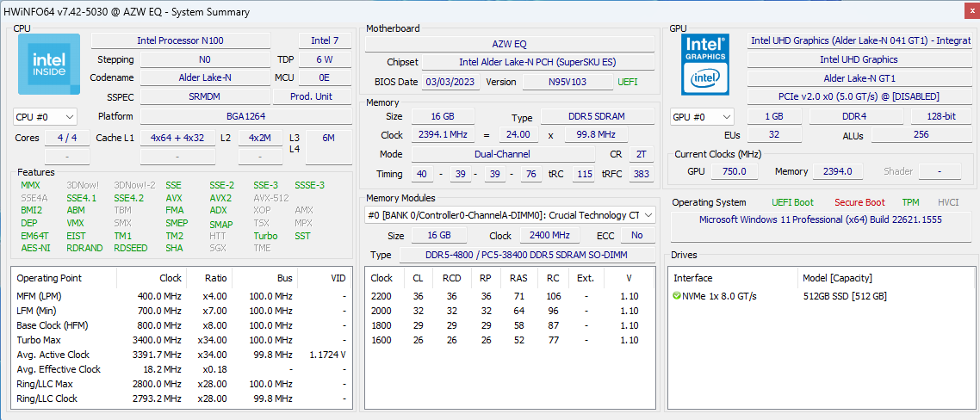Screen dimensions: 980x420
Task: Click the AES-NI feature label
Action: (x=34, y=248)
